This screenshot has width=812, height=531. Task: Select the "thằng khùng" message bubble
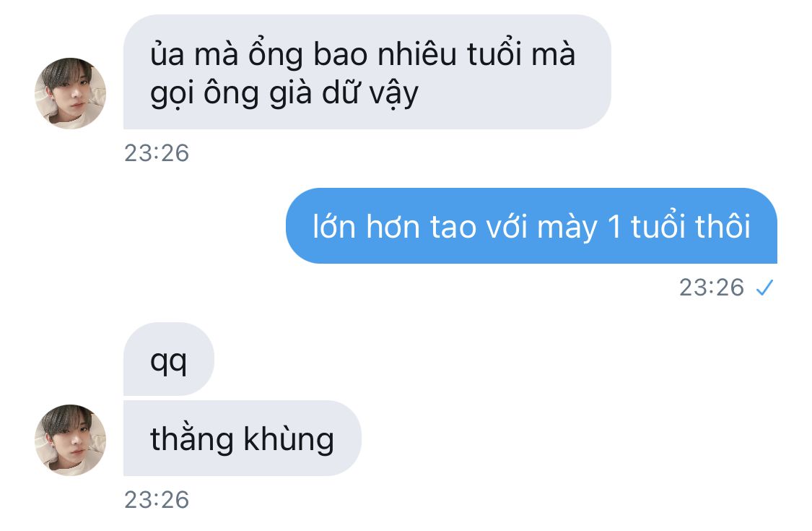(x=243, y=439)
